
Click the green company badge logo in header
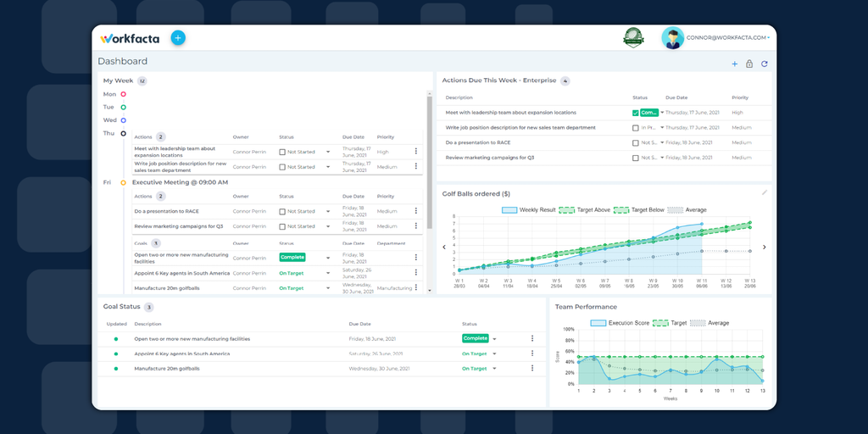(x=634, y=38)
